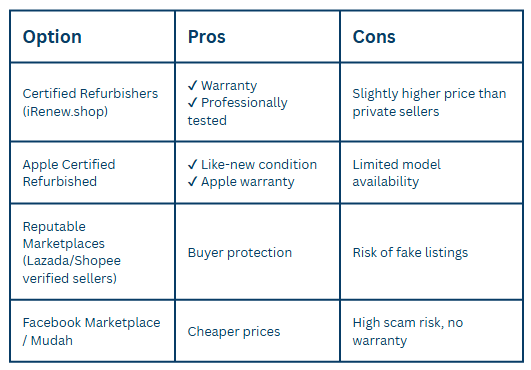
Task: Click the Cheaper prices text
Action: 234,331
